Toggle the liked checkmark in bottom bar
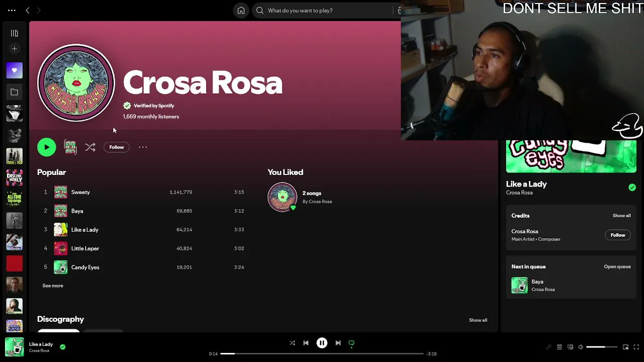 (62, 347)
